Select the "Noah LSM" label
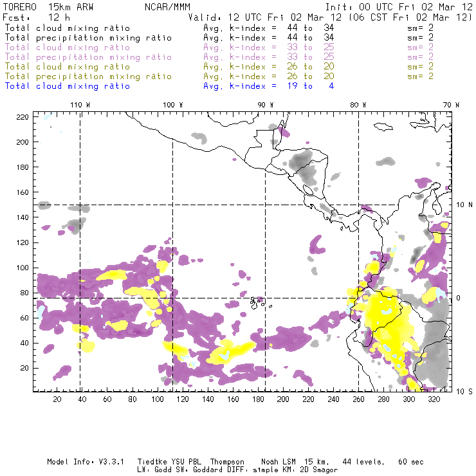The image size is (476, 476). pos(279,462)
